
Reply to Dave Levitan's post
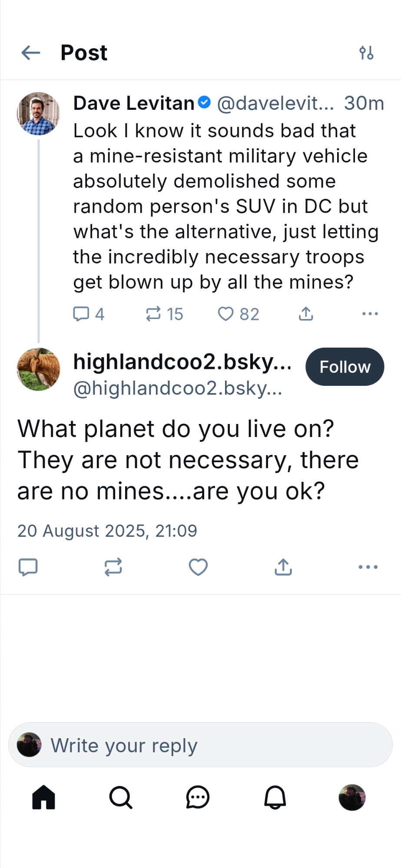tap(81, 314)
